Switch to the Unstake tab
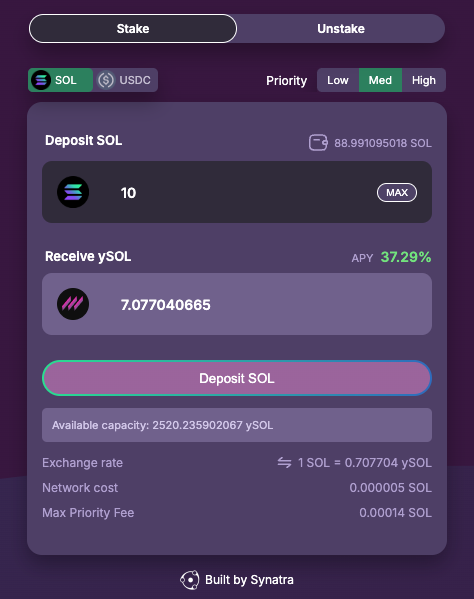Screen dimensions: 474x599 [341, 29]
